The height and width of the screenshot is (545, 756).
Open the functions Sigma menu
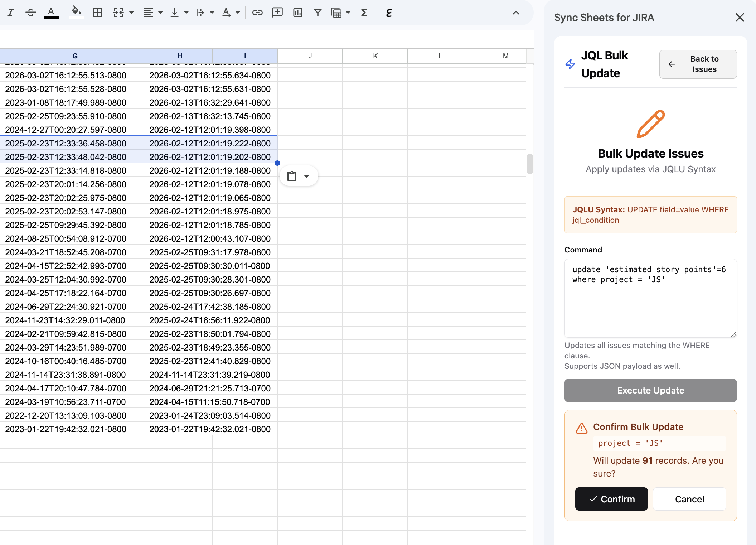click(x=364, y=13)
